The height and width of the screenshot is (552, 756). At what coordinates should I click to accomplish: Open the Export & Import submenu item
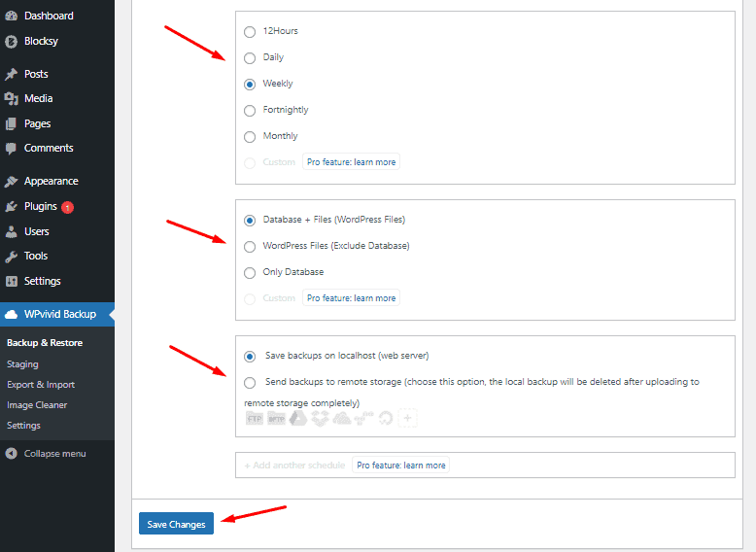pos(41,385)
